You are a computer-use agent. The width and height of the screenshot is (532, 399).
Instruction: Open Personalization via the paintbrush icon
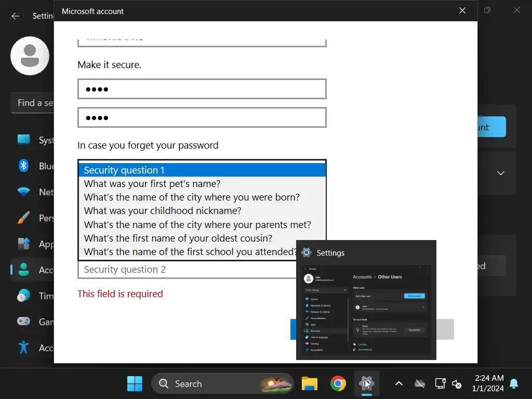tap(23, 218)
